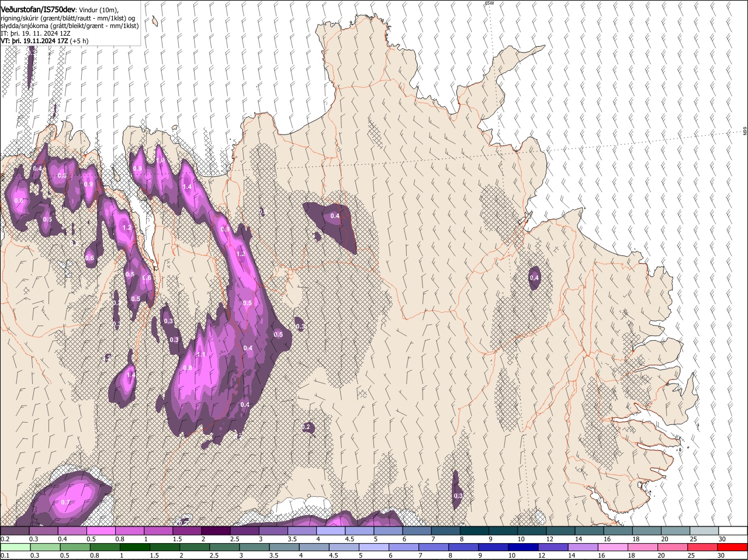Click the VT valid time line reading 17Z (+5 h)
The width and height of the screenshot is (748, 560).
pos(45,41)
